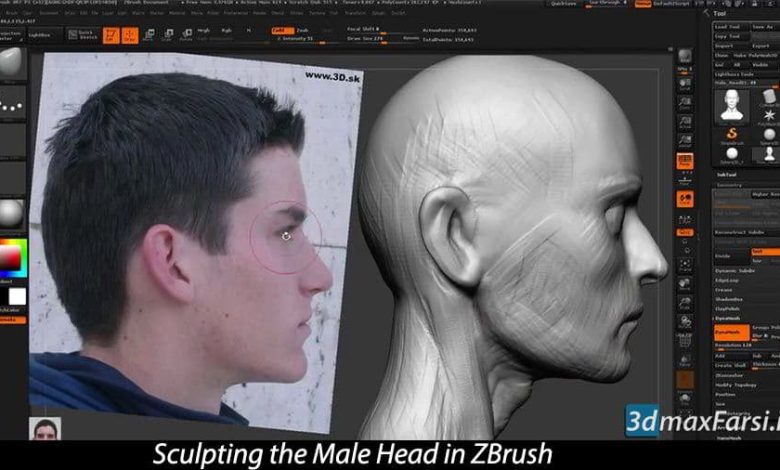Click the Save As button
The height and width of the screenshot is (470, 780).
click(x=766, y=26)
